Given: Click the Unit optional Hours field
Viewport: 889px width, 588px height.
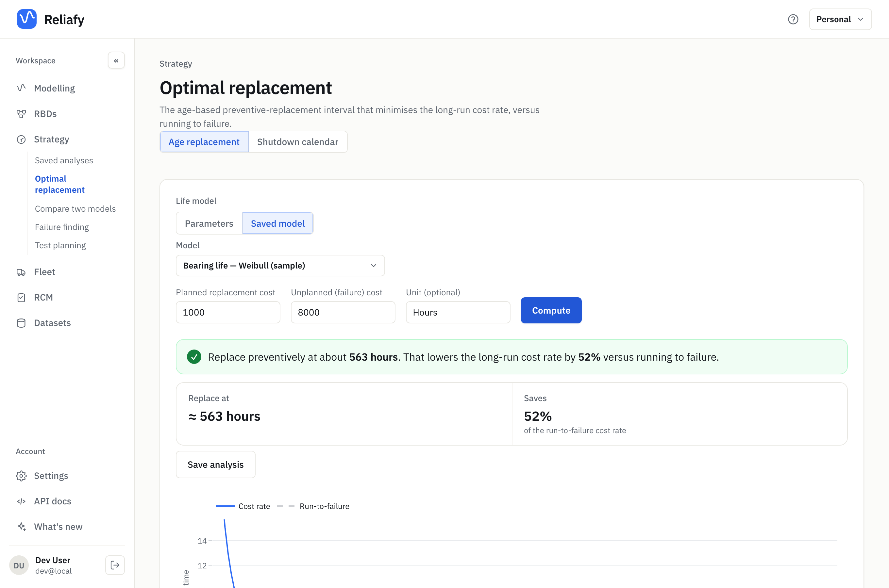Looking at the screenshot, I should [458, 312].
